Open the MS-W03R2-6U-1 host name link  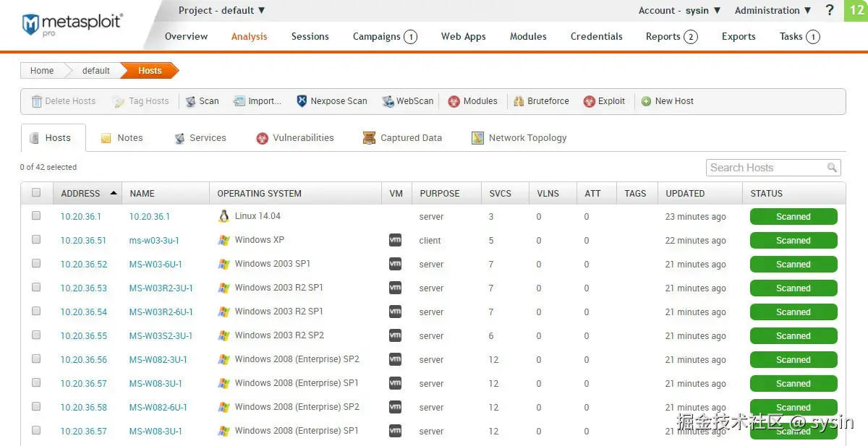pos(161,312)
